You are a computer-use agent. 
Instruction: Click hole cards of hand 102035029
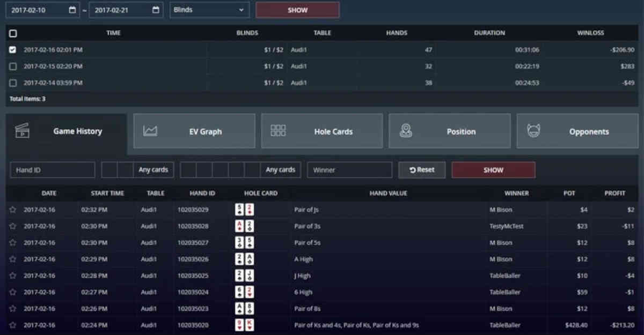(244, 210)
